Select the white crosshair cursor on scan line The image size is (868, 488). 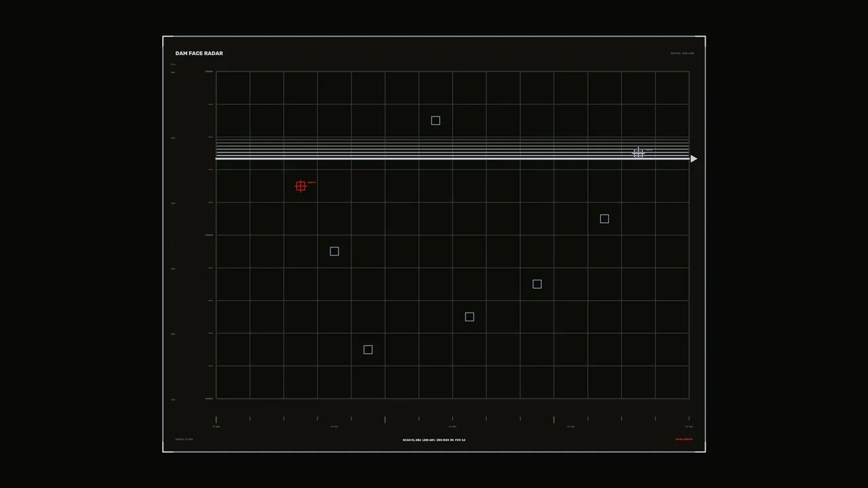click(638, 153)
